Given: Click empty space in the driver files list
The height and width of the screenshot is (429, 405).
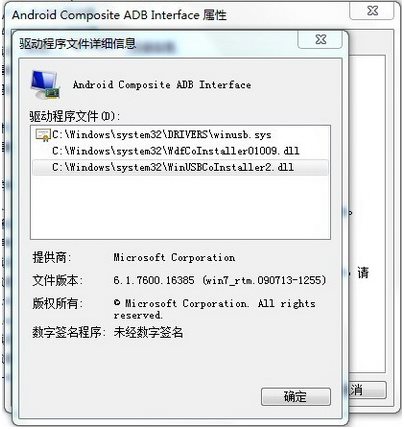Looking at the screenshot, I should pos(180,207).
